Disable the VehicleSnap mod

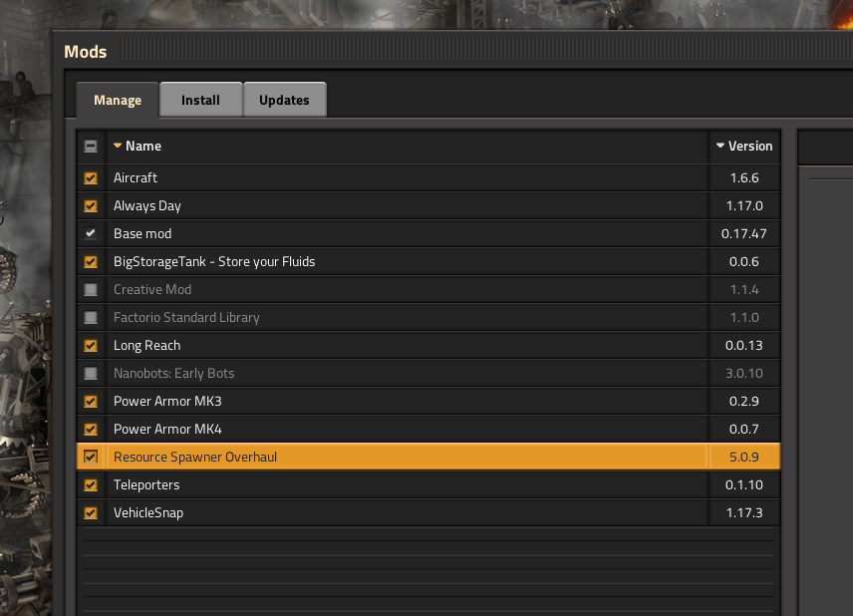(91, 512)
